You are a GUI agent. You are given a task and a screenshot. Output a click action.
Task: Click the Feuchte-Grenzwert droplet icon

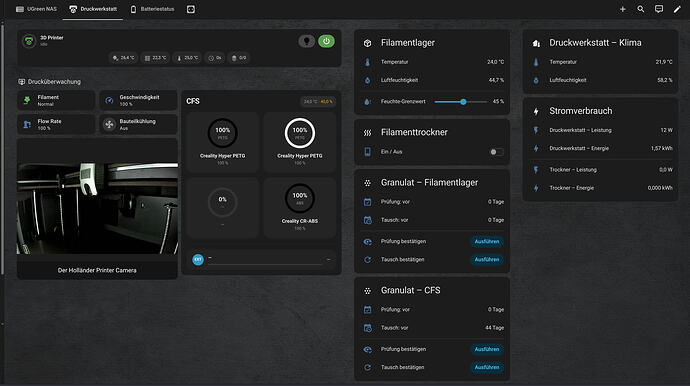pyautogui.click(x=367, y=102)
